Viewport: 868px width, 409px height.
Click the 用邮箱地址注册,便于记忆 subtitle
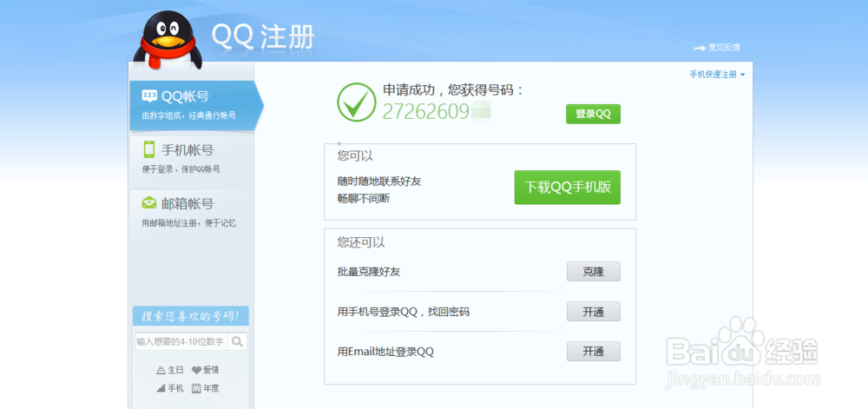tap(188, 223)
